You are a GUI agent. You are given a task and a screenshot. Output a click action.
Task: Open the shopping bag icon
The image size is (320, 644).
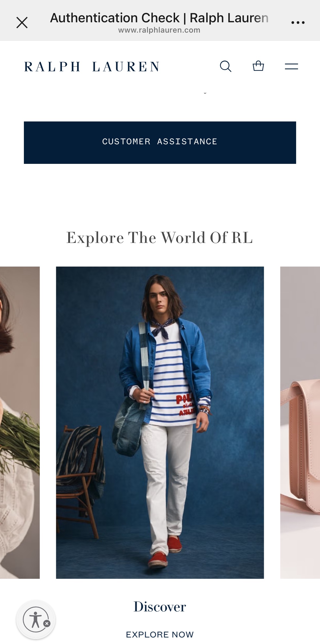pos(258,66)
